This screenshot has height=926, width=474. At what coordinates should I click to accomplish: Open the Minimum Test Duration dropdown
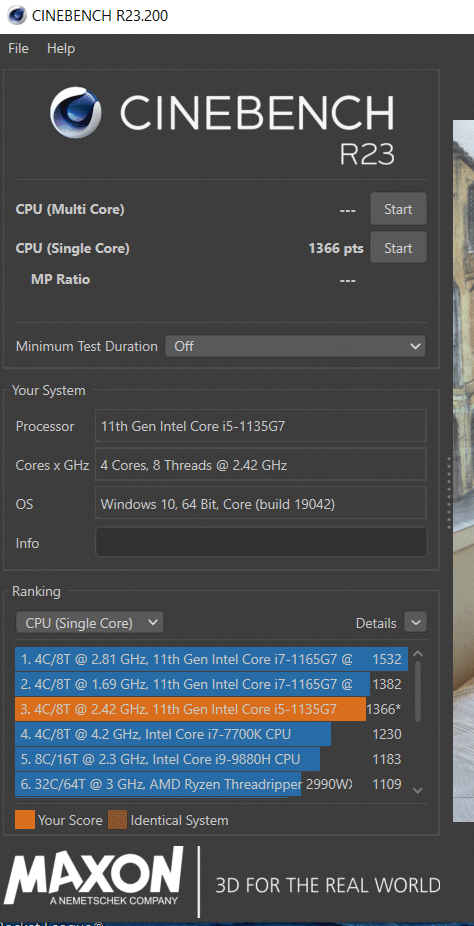pyautogui.click(x=295, y=346)
